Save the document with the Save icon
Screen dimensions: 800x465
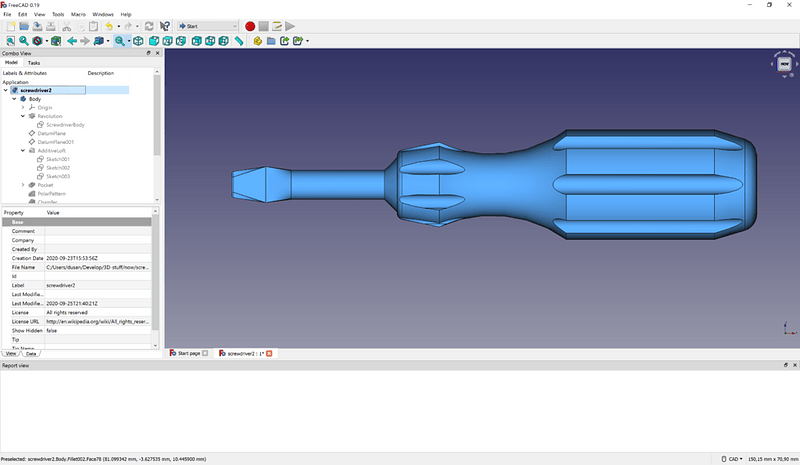pyautogui.click(x=37, y=26)
